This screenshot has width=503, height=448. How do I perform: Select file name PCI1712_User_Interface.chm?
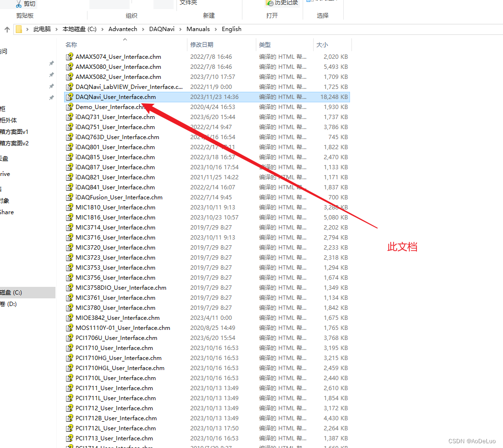click(x=114, y=408)
